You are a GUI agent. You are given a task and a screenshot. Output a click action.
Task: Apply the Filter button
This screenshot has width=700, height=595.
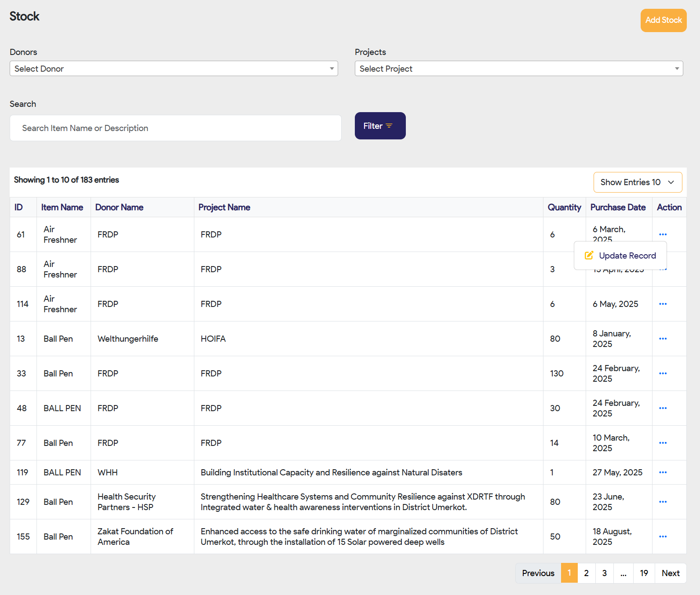(x=380, y=126)
